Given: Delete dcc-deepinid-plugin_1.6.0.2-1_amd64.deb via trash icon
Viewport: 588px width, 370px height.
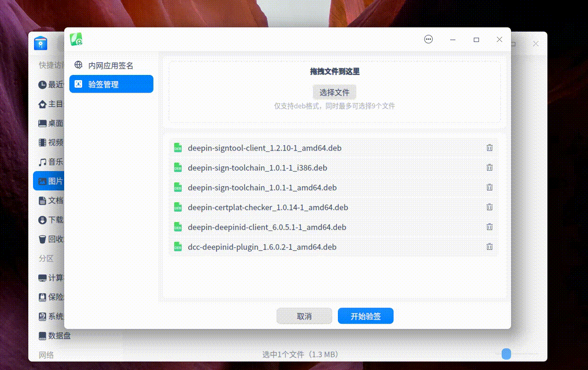Looking at the screenshot, I should (489, 246).
